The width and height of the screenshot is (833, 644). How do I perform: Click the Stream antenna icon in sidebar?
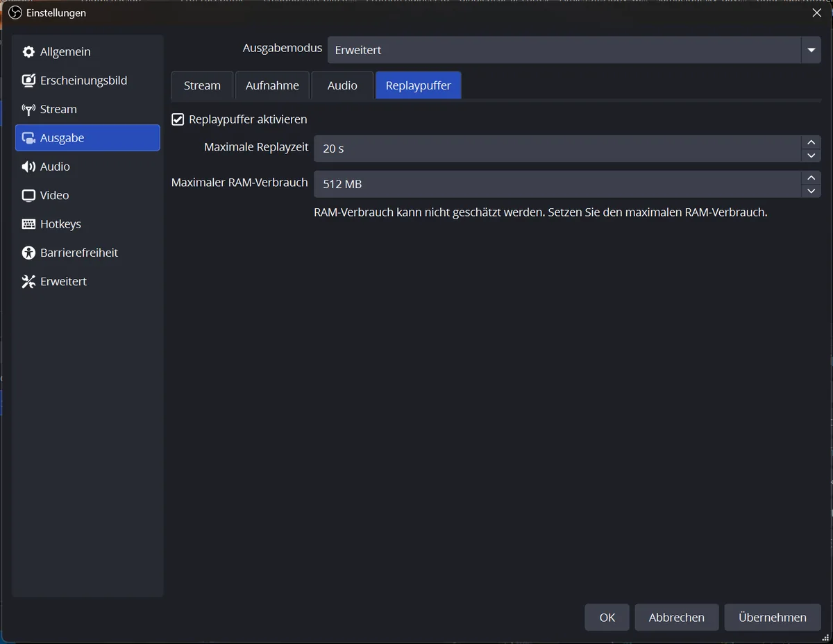pos(28,110)
